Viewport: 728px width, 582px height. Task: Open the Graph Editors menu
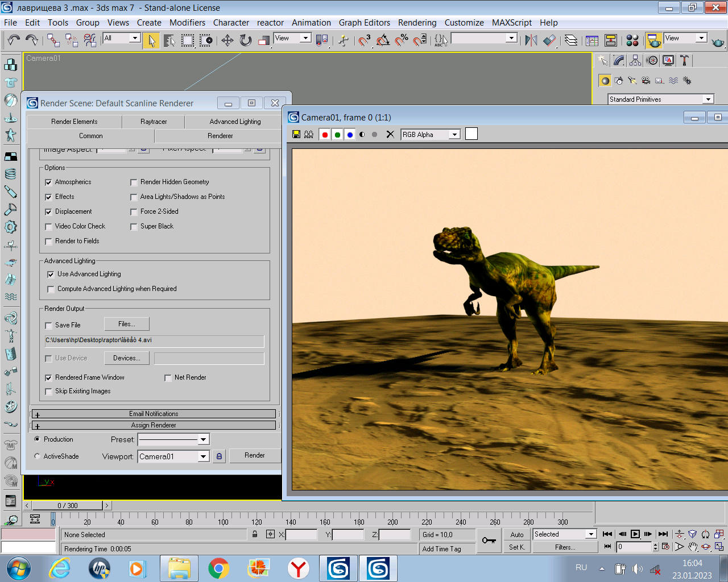click(x=365, y=23)
